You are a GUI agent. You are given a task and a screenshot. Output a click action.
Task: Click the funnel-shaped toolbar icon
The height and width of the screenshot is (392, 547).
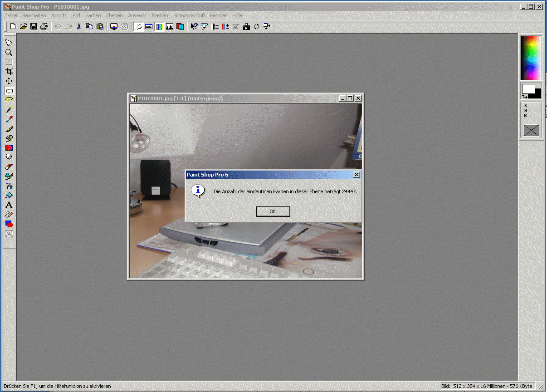point(205,27)
